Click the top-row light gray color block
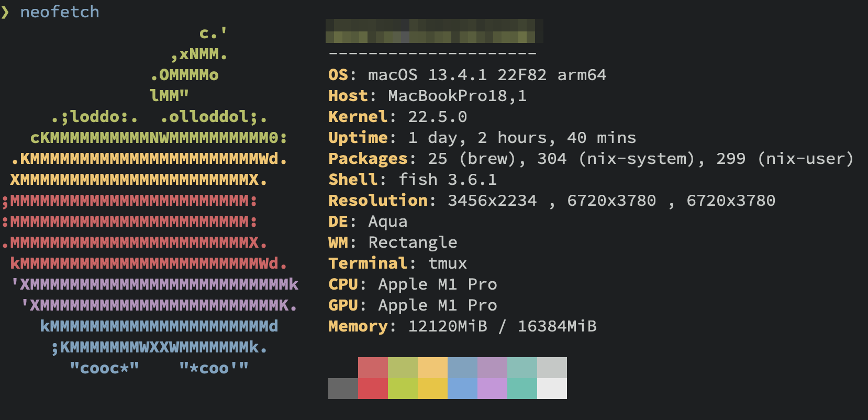The image size is (868, 420). click(x=552, y=368)
